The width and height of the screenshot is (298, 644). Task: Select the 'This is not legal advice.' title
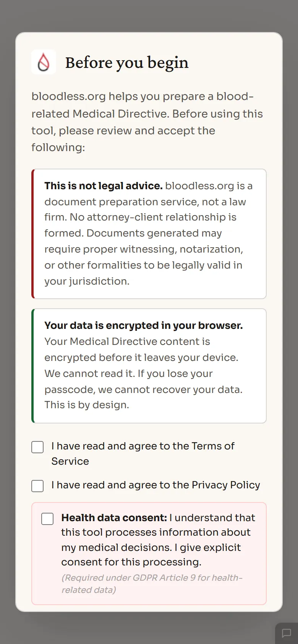coord(104,186)
